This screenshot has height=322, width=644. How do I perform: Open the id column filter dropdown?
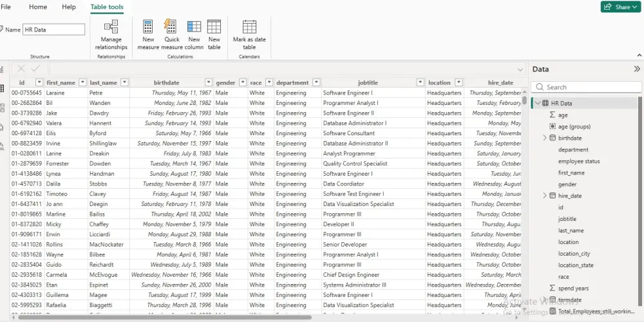(x=39, y=82)
